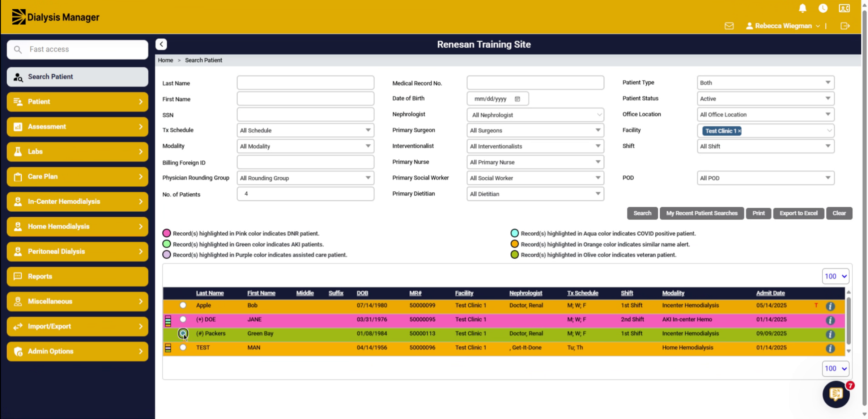Image resolution: width=868 pixels, height=419 pixels.
Task: Expand the Nephrologist dropdown
Action: pyautogui.click(x=535, y=115)
